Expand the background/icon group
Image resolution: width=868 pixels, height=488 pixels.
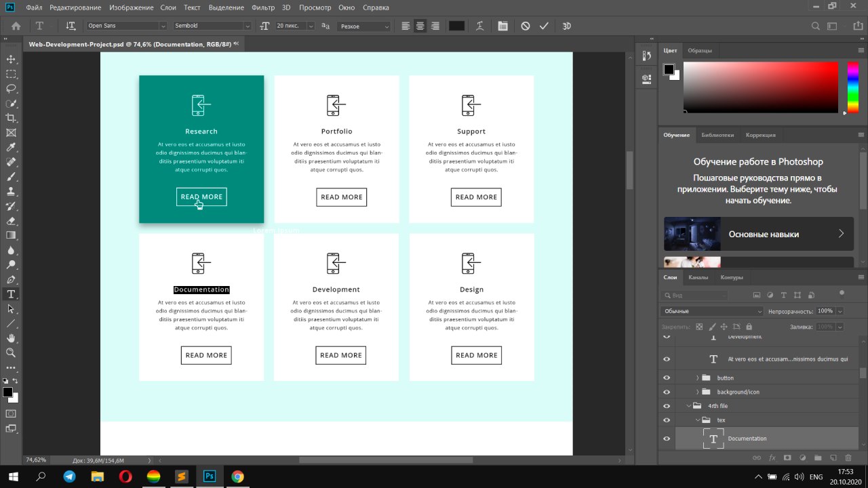697,392
